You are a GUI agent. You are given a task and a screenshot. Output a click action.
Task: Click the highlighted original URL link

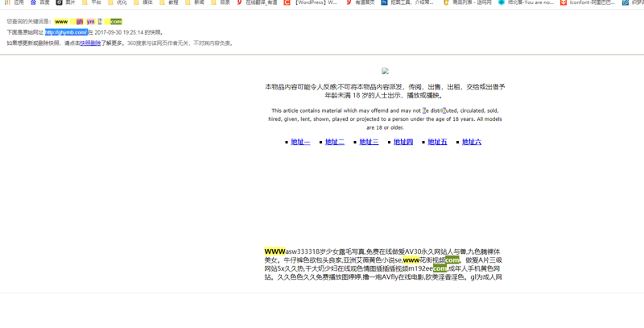tap(66, 32)
